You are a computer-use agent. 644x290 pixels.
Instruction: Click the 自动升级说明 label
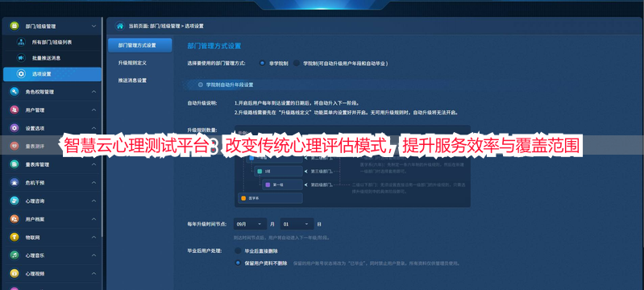pyautogui.click(x=202, y=102)
